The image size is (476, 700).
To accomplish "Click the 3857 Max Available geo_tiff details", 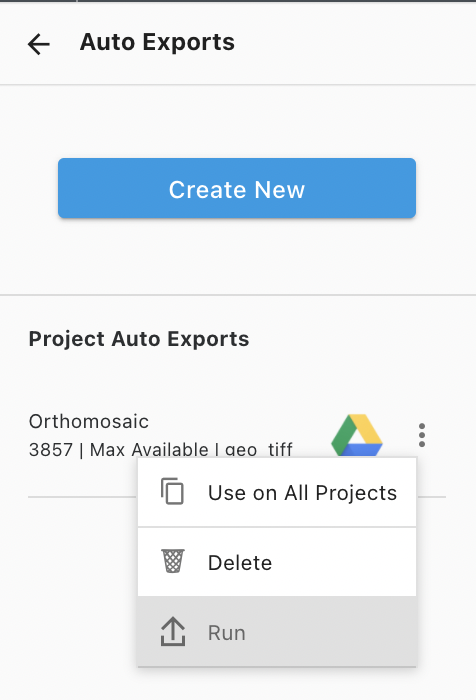I will tap(161, 450).
